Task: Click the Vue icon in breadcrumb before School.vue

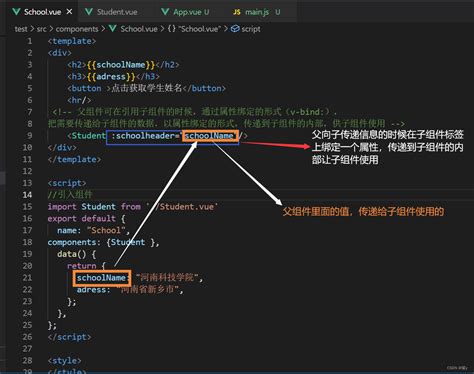Action: pos(113,29)
